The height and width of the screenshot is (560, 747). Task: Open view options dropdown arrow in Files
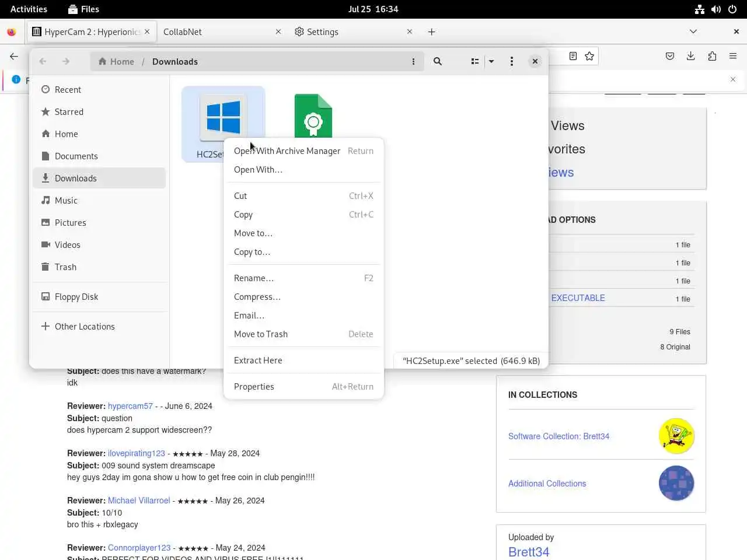pyautogui.click(x=491, y=61)
